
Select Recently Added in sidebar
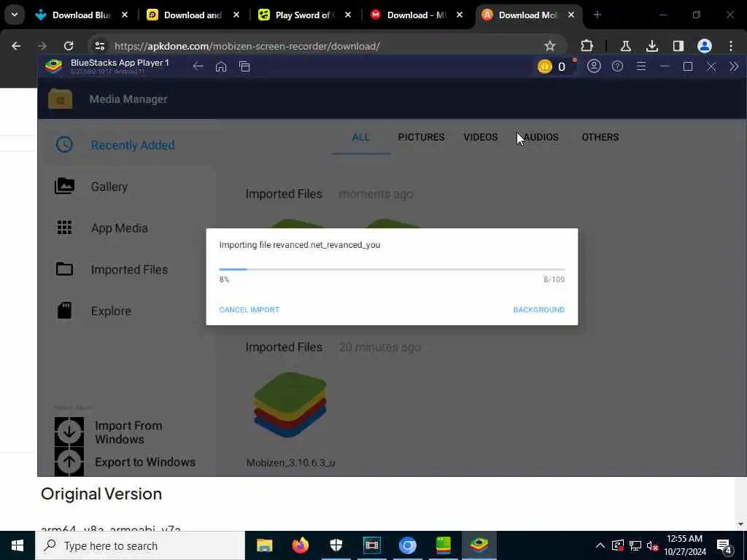tap(128, 145)
